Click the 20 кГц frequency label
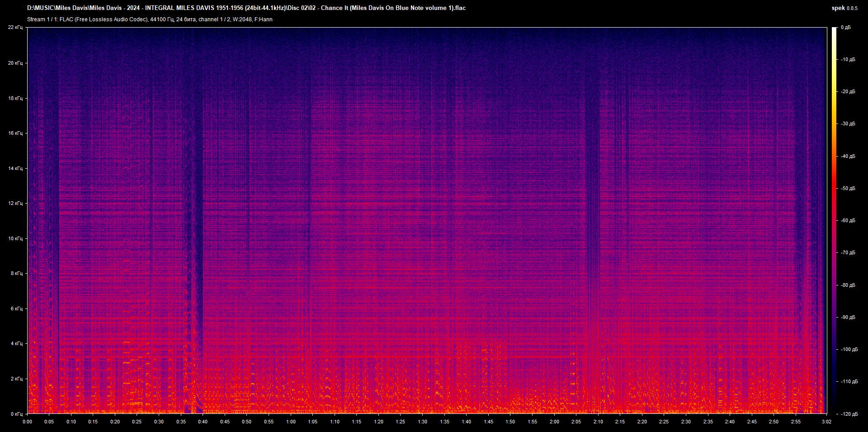Image resolution: width=868 pixels, height=432 pixels. tap(15, 63)
